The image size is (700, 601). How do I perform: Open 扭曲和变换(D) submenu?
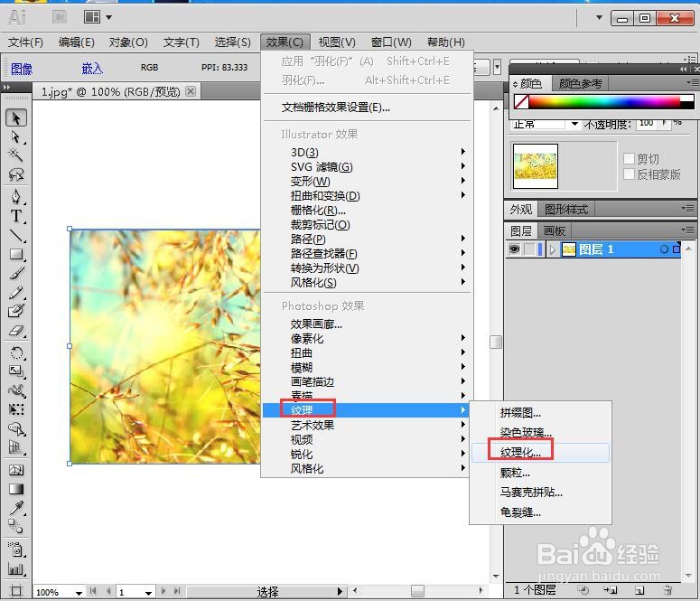366,195
